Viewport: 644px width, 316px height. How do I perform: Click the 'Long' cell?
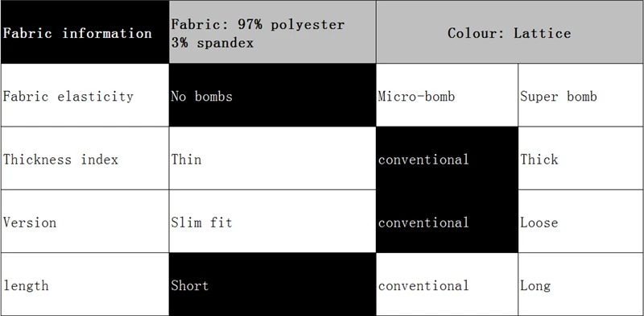580,285
